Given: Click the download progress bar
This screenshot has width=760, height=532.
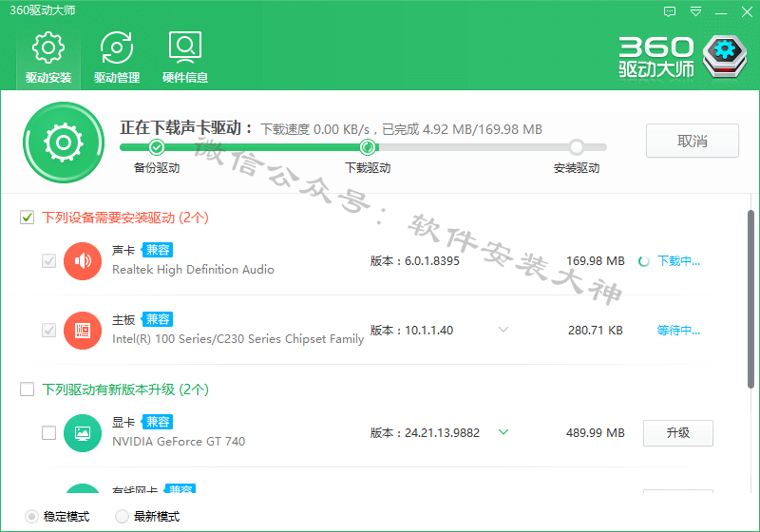Looking at the screenshot, I should [x=363, y=147].
